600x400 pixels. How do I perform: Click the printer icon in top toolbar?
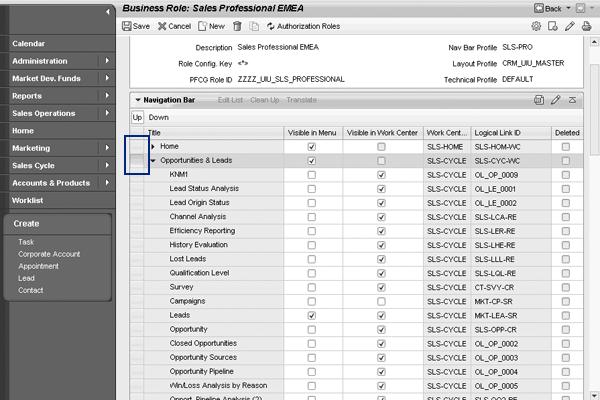[587, 25]
